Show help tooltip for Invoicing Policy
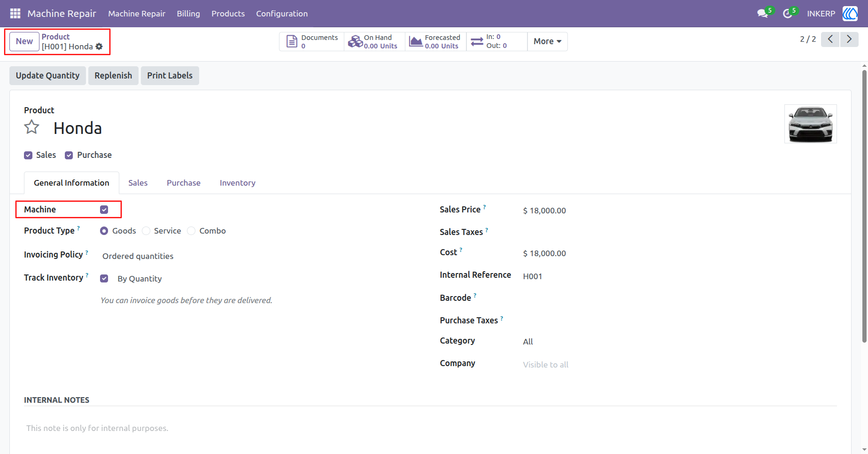The height and width of the screenshot is (454, 868). click(x=87, y=252)
